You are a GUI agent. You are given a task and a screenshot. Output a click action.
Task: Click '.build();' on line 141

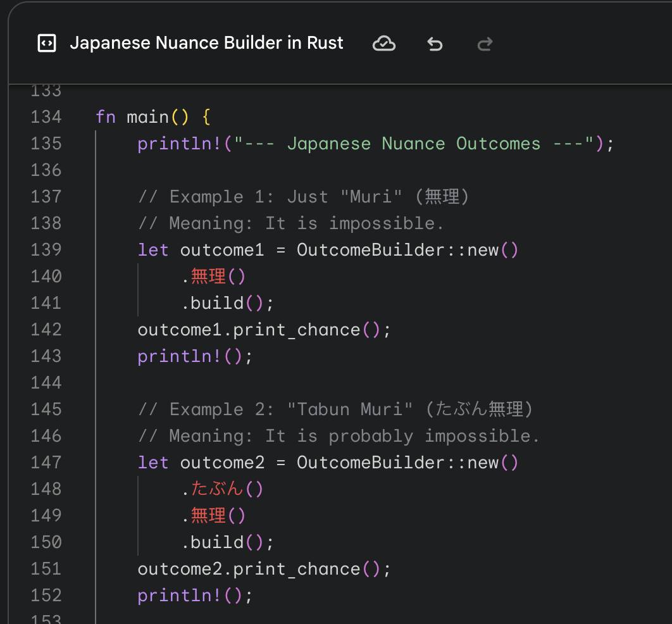pyautogui.click(x=227, y=303)
